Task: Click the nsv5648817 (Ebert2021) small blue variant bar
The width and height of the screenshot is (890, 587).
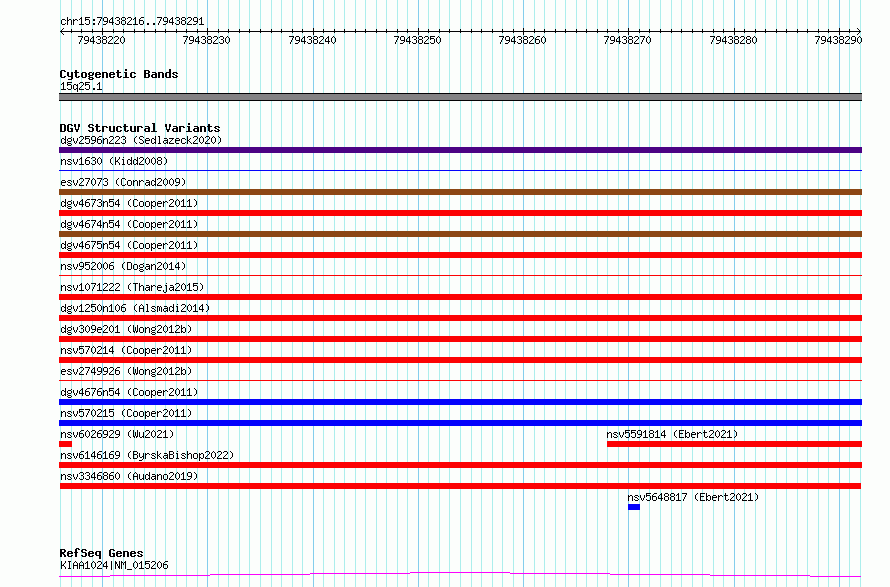Action: coord(633,507)
